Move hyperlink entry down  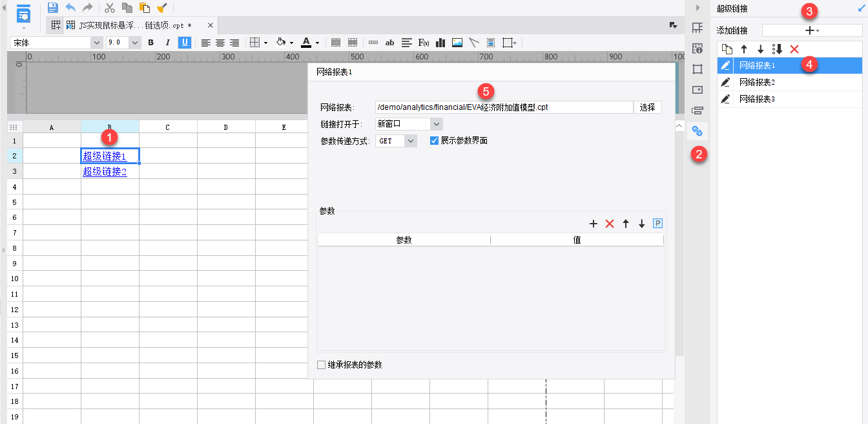coord(760,49)
